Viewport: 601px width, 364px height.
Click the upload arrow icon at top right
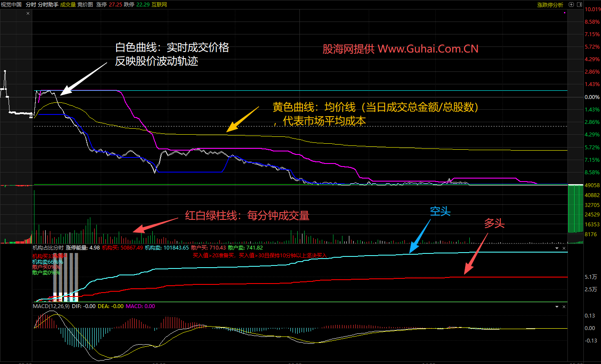pos(571,5)
